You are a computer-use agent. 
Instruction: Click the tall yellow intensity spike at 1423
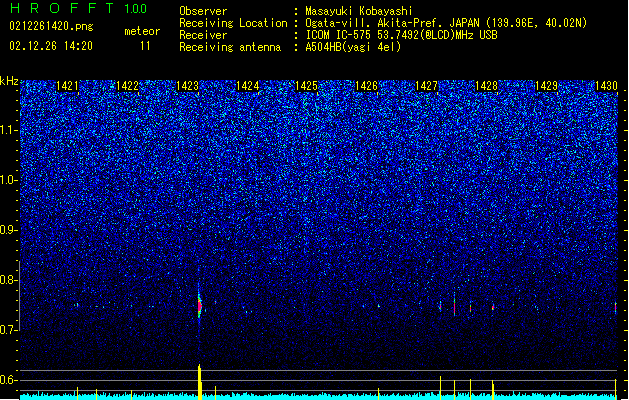click(199, 382)
